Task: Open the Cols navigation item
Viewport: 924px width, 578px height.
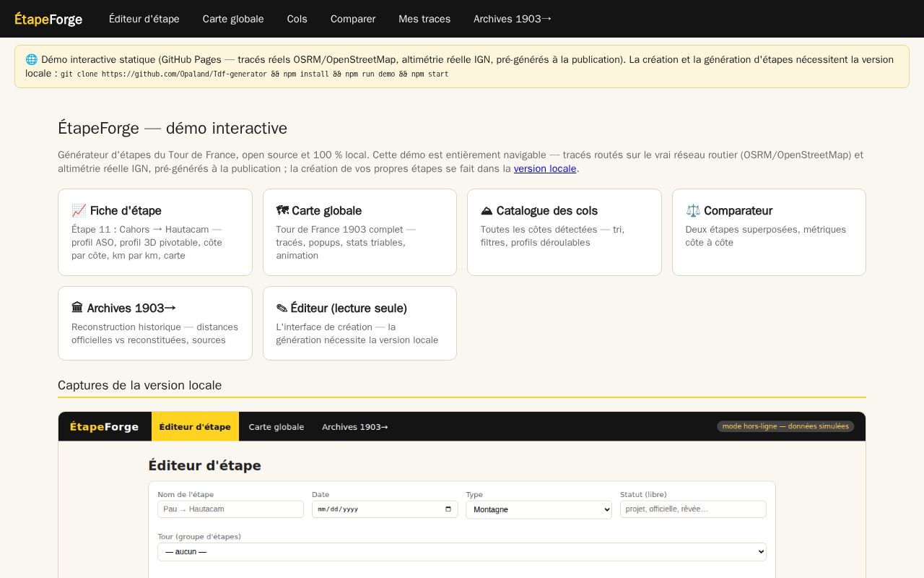Action: tap(297, 19)
